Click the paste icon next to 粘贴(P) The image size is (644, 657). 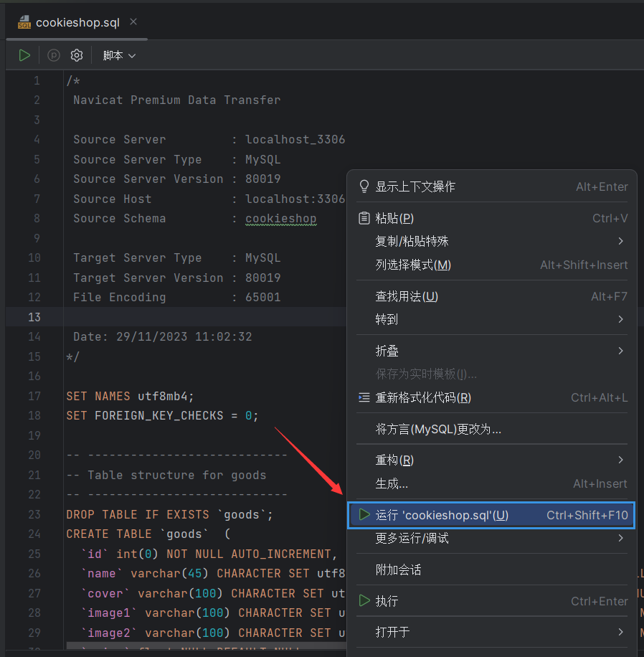364,217
